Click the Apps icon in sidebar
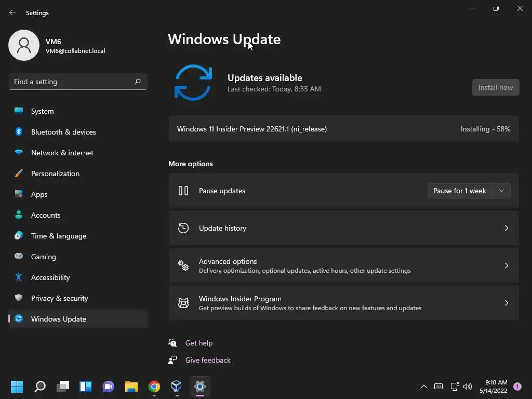The width and height of the screenshot is (532, 399). [19, 194]
